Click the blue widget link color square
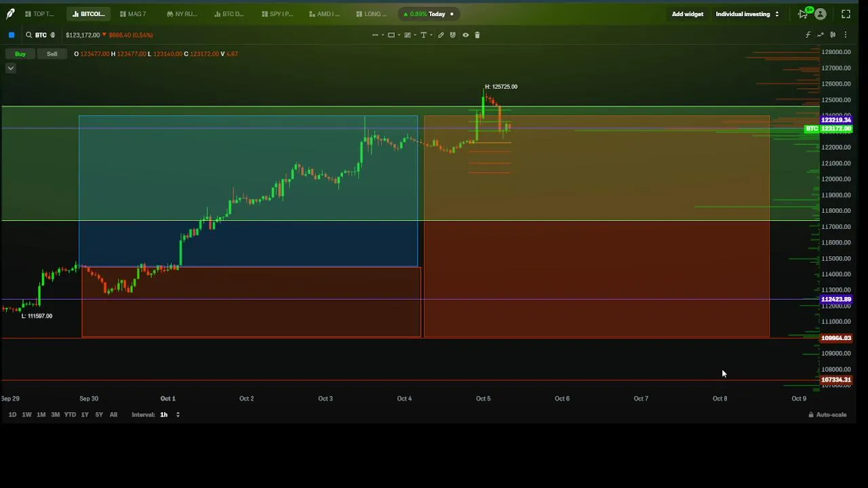This screenshot has height=488, width=868. [12, 35]
